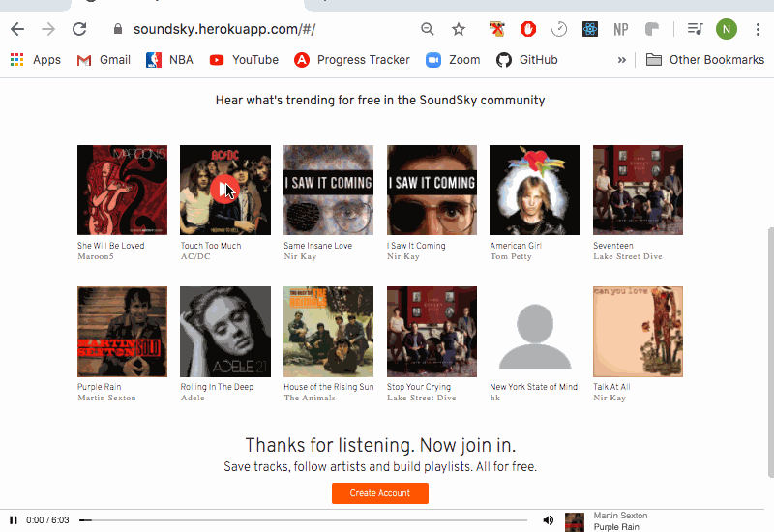Open the Adele artist link

pos(193,398)
